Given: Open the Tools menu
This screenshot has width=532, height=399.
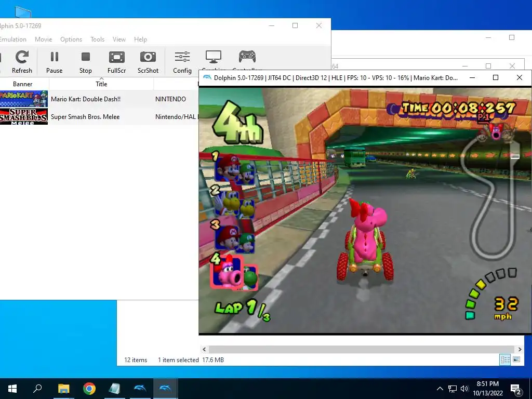Looking at the screenshot, I should (x=97, y=39).
